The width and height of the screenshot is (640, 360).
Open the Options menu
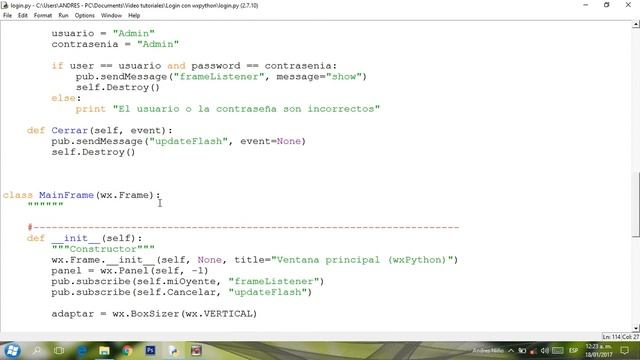[x=84, y=16]
